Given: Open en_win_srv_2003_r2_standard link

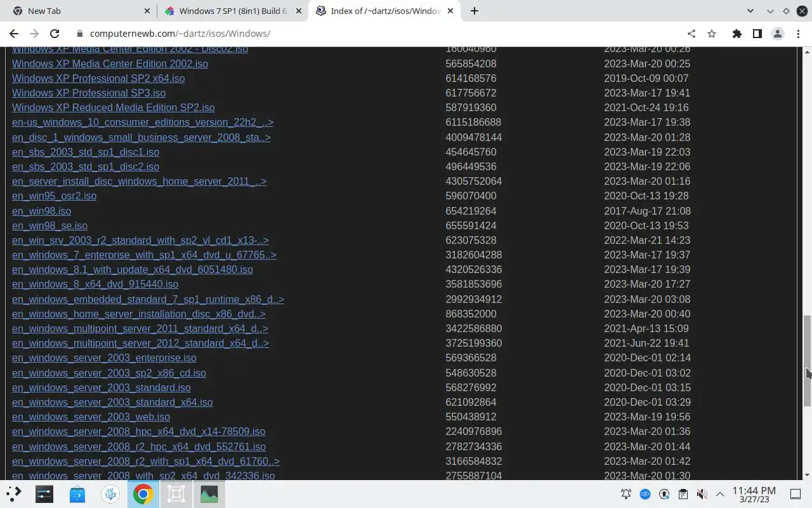Looking at the screenshot, I should pyautogui.click(x=140, y=240).
